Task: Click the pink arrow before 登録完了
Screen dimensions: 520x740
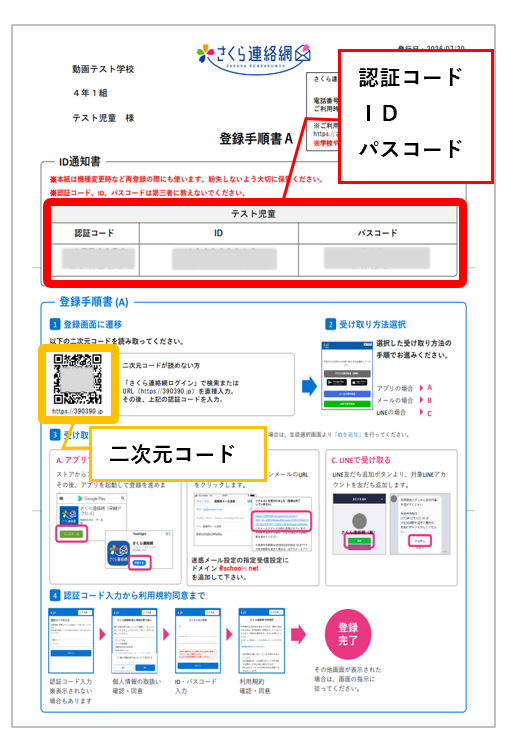Action: (298, 634)
